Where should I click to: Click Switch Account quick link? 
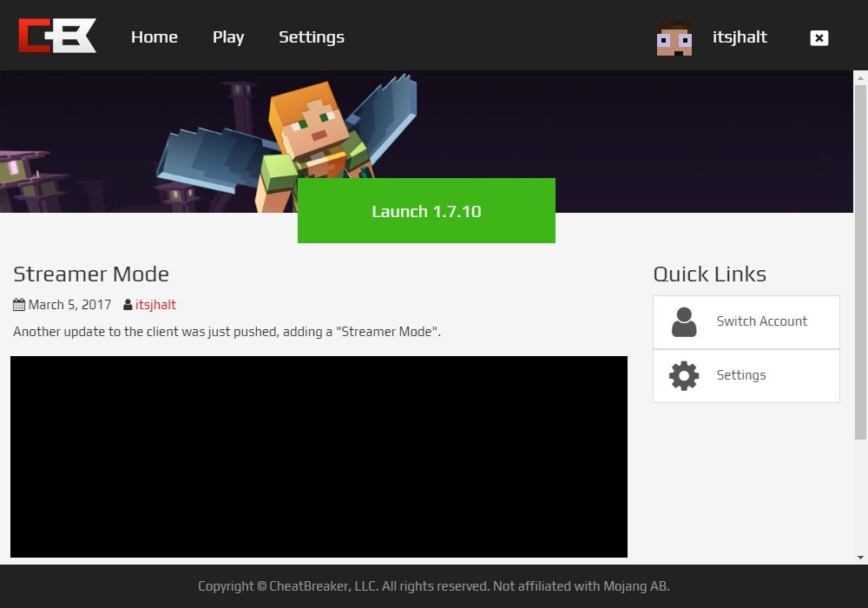click(746, 321)
